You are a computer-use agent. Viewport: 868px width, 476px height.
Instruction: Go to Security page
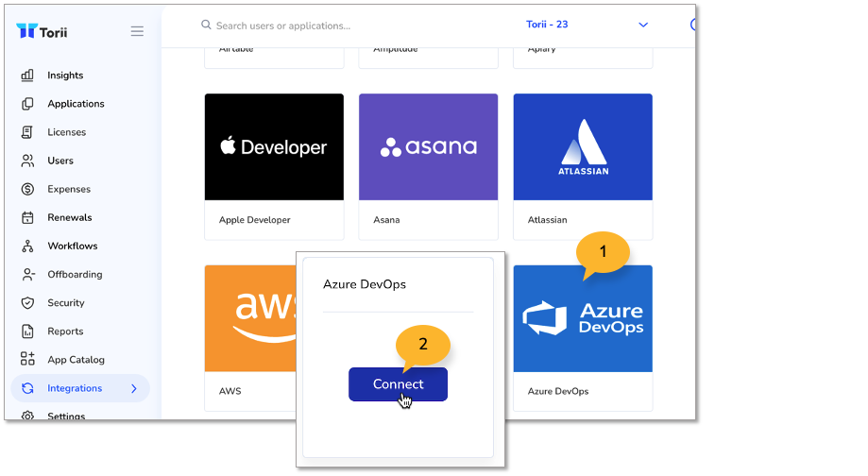[x=66, y=303]
